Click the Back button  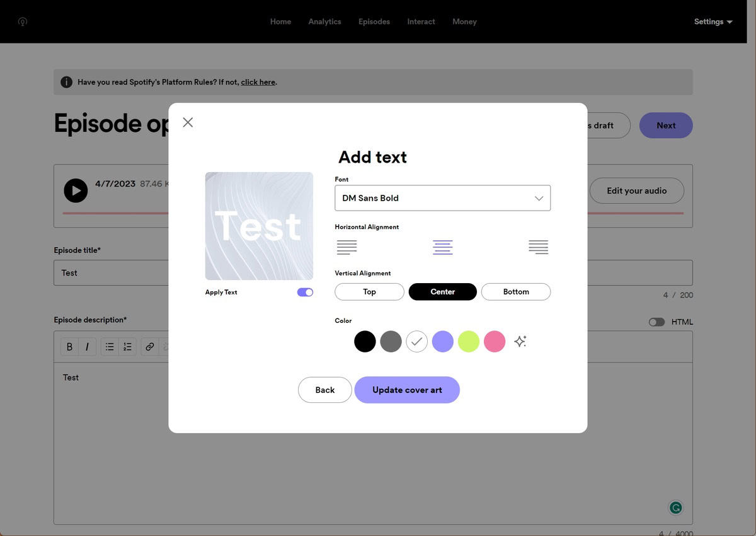325,390
